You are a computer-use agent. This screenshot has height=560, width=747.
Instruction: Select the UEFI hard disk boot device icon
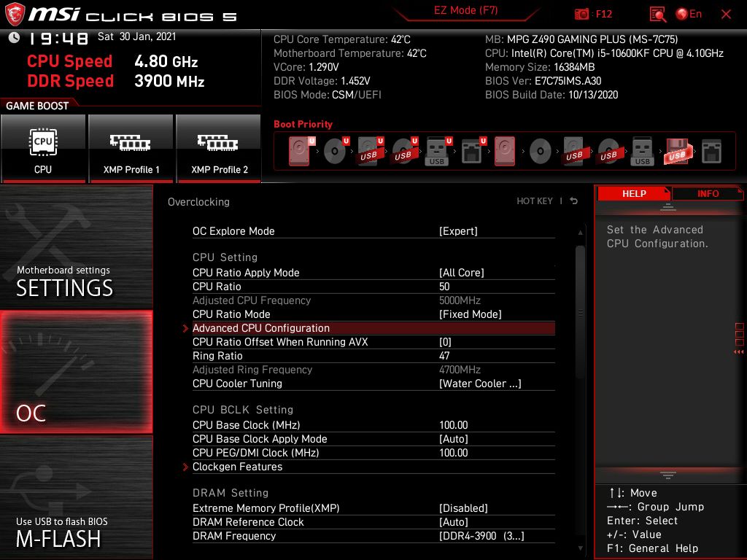coord(301,151)
